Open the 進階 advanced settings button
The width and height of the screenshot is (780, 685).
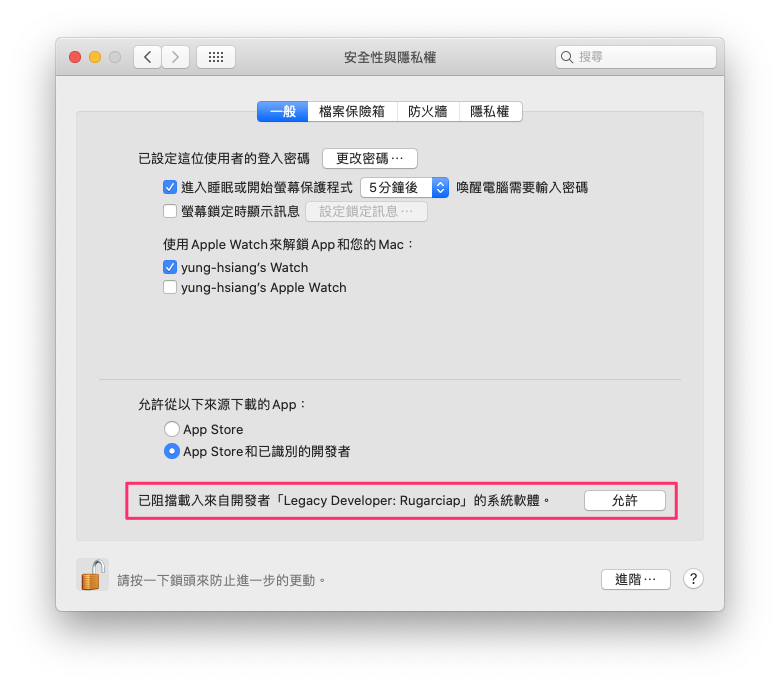(636, 580)
